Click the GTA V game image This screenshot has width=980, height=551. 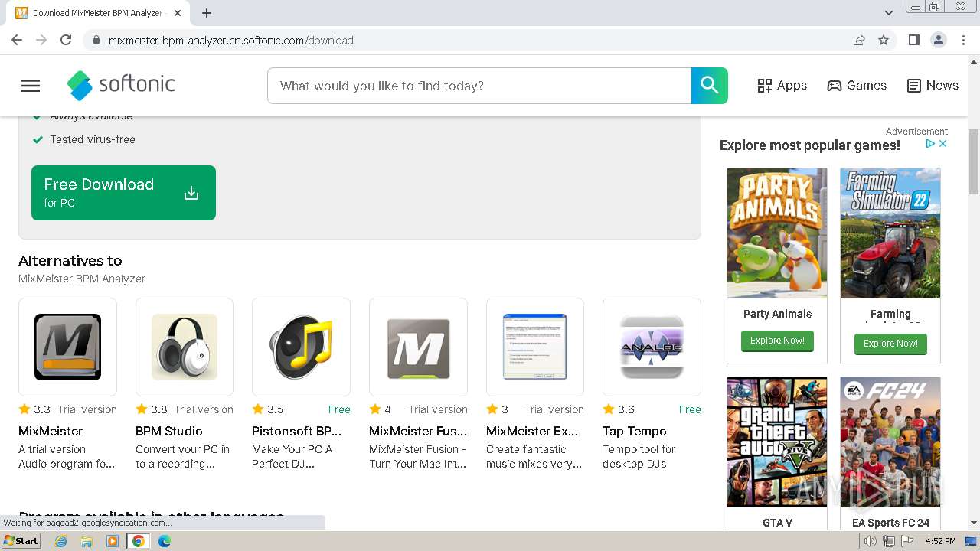point(777,442)
